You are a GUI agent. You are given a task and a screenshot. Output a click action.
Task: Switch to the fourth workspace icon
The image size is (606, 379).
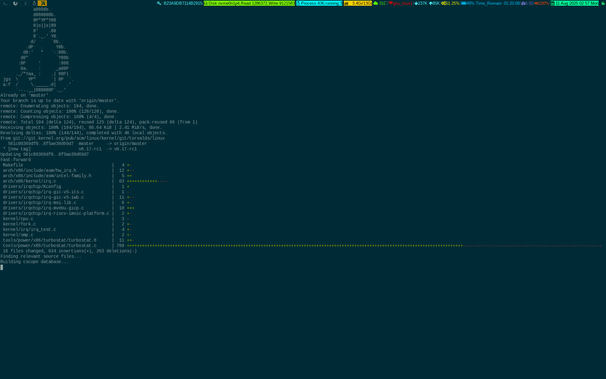(x=34, y=3)
